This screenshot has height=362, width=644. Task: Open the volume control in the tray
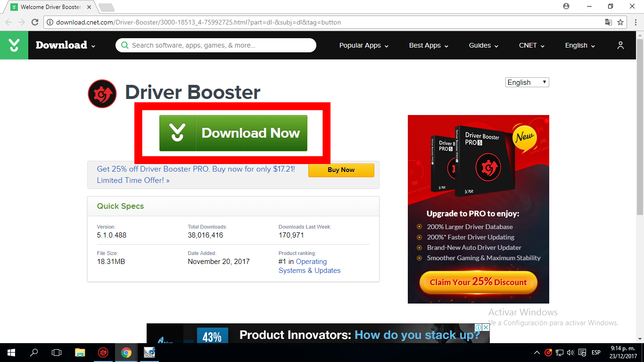click(x=571, y=353)
